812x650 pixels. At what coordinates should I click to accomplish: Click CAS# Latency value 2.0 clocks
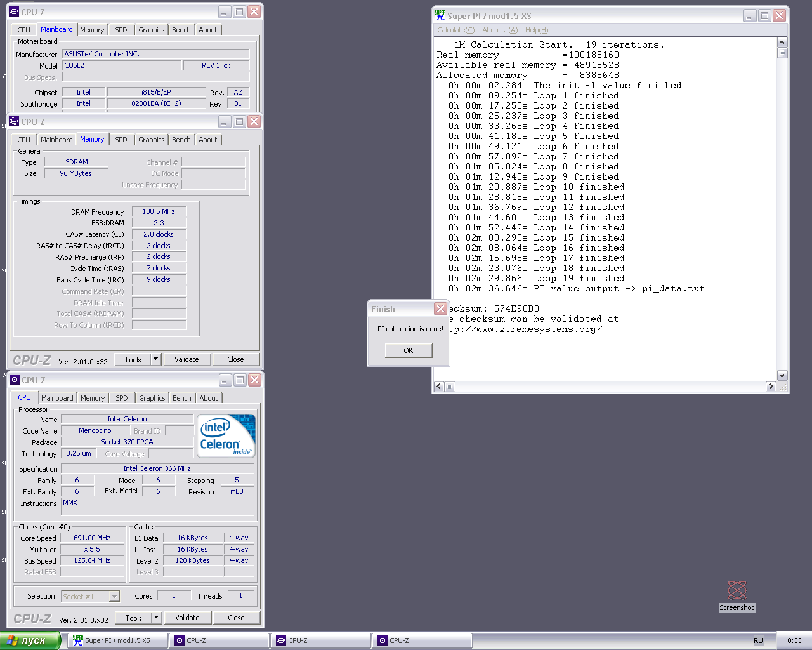click(159, 234)
